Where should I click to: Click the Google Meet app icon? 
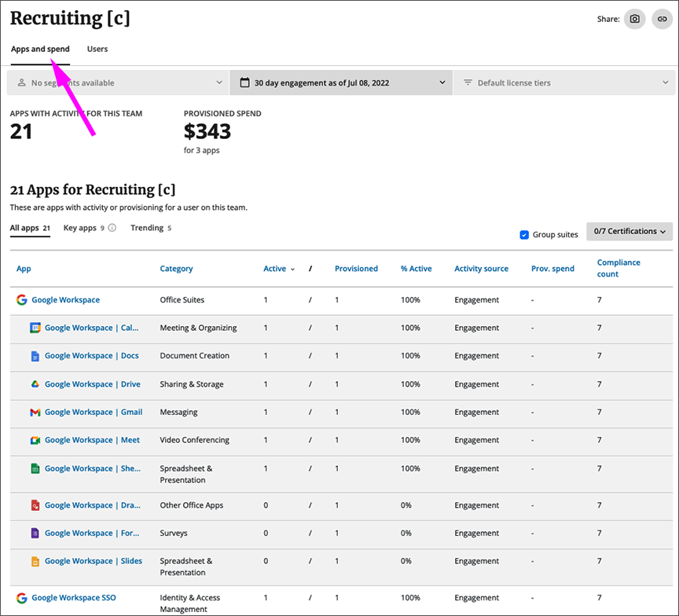click(x=35, y=440)
